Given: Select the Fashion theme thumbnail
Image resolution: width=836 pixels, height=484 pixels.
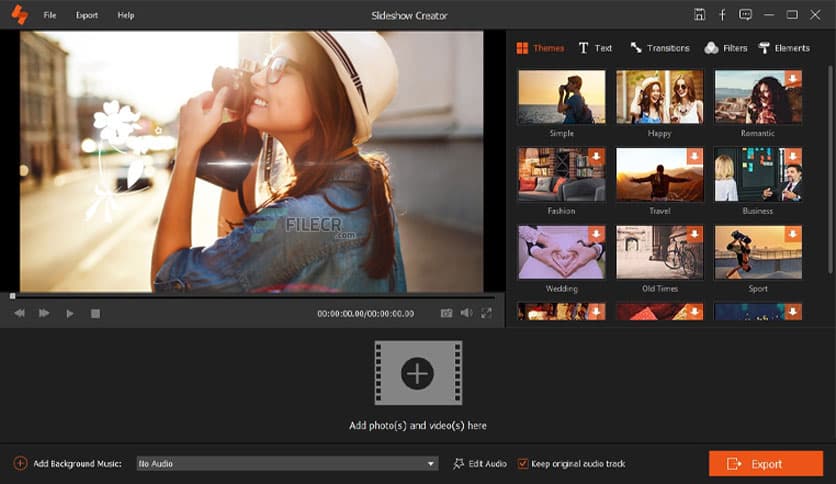Looking at the screenshot, I should 561,174.
